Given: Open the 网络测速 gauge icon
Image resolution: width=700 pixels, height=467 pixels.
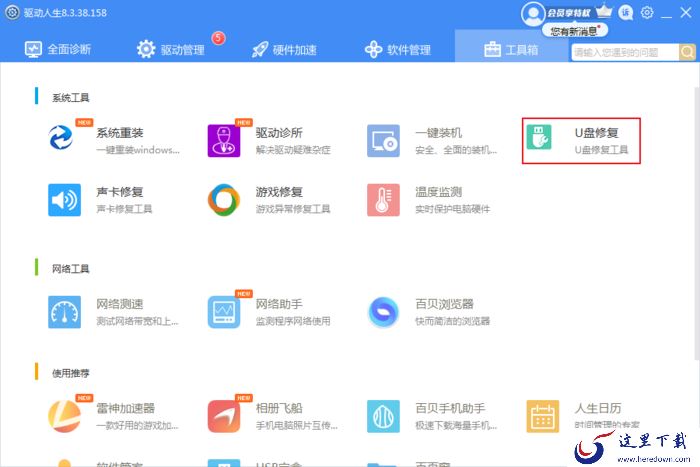Looking at the screenshot, I should click(x=65, y=312).
